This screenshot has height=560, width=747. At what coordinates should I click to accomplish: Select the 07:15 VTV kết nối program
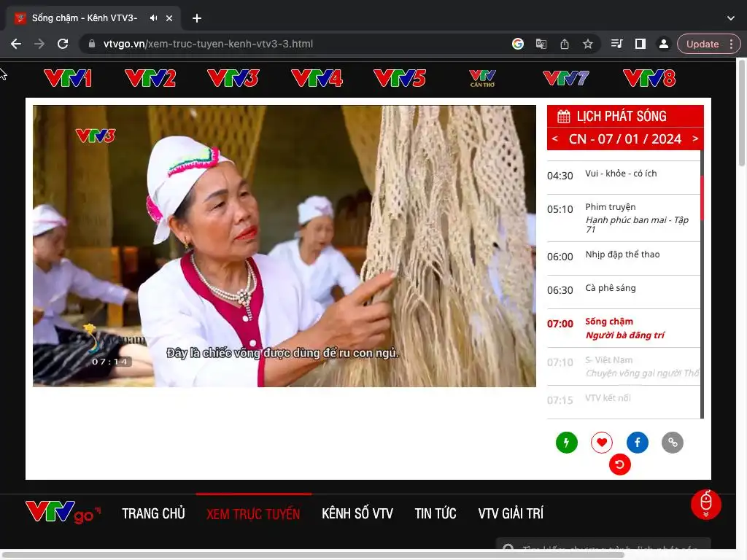click(x=623, y=400)
